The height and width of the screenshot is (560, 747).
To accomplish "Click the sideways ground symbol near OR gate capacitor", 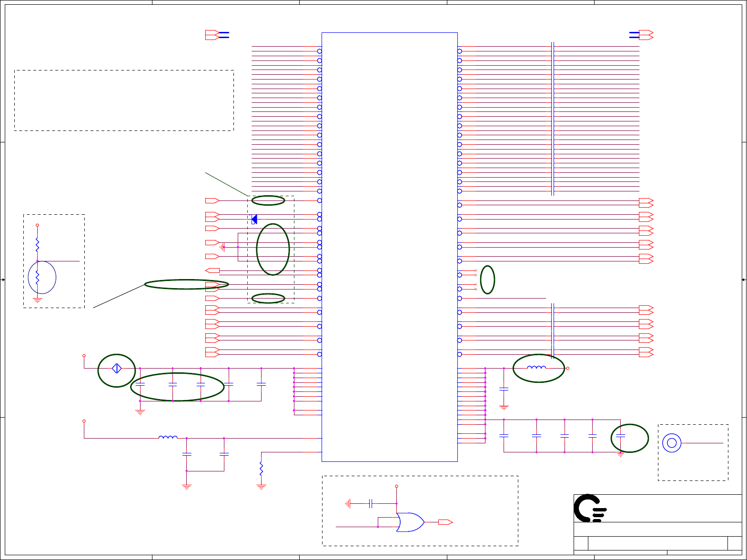I will tap(348, 503).
